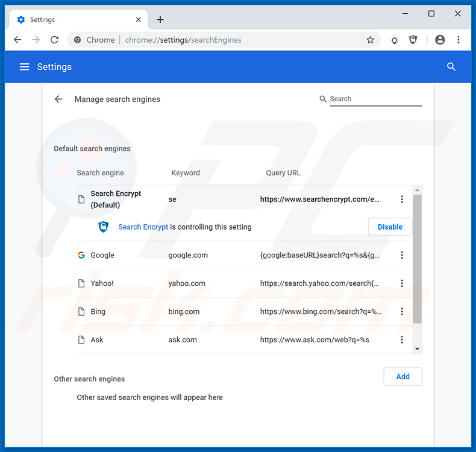
Task: Select the searchencrypt.com query URL
Action: (320, 199)
